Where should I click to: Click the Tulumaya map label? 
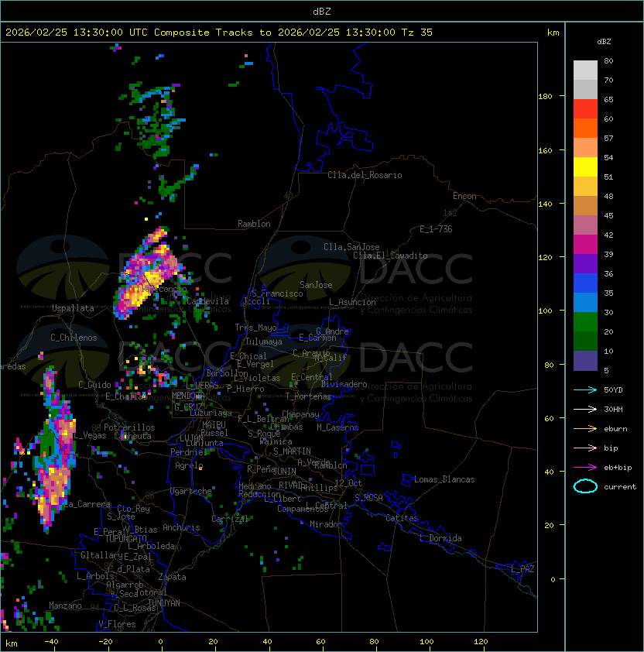tap(264, 341)
